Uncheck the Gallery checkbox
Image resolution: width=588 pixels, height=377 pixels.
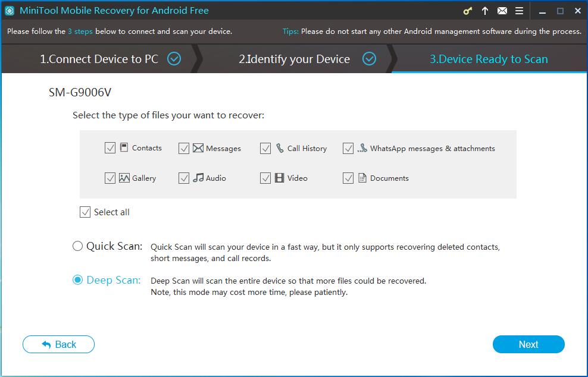(110, 178)
